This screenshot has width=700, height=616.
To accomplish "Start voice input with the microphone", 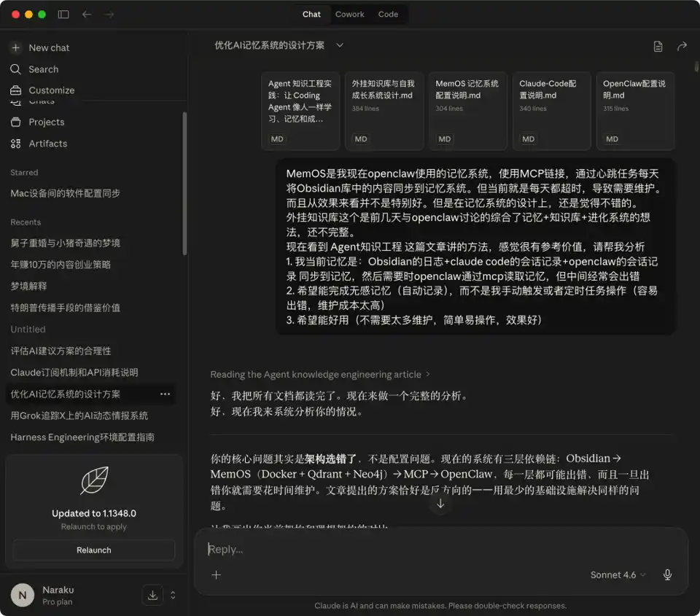I will point(667,574).
